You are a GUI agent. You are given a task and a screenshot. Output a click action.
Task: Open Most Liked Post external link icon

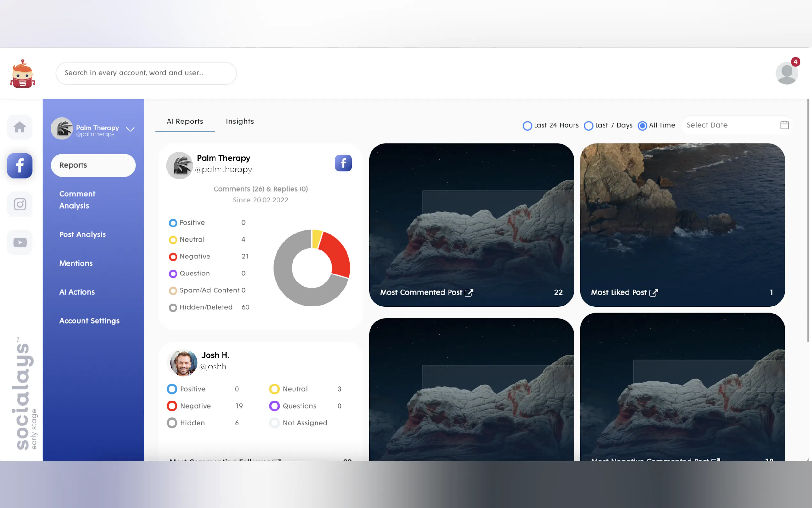[653, 293]
